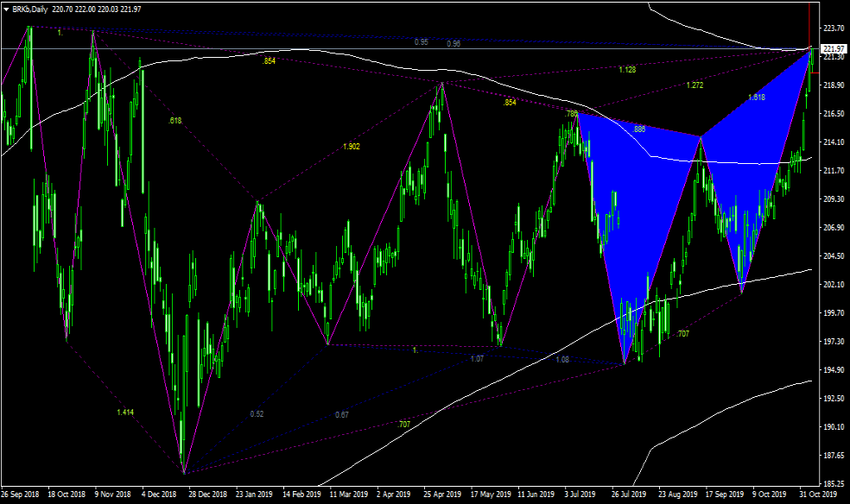Click the 26 Jul 2019 date marker

[x=628, y=495]
